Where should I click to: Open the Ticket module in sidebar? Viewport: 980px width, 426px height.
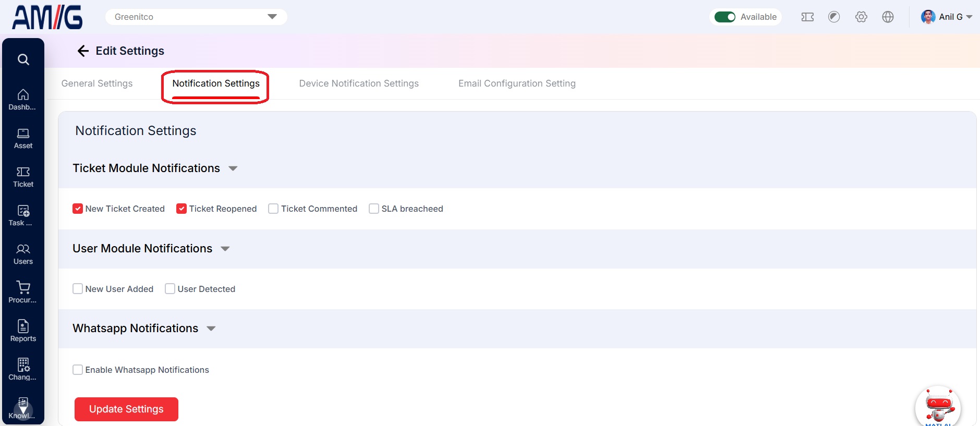click(x=23, y=177)
